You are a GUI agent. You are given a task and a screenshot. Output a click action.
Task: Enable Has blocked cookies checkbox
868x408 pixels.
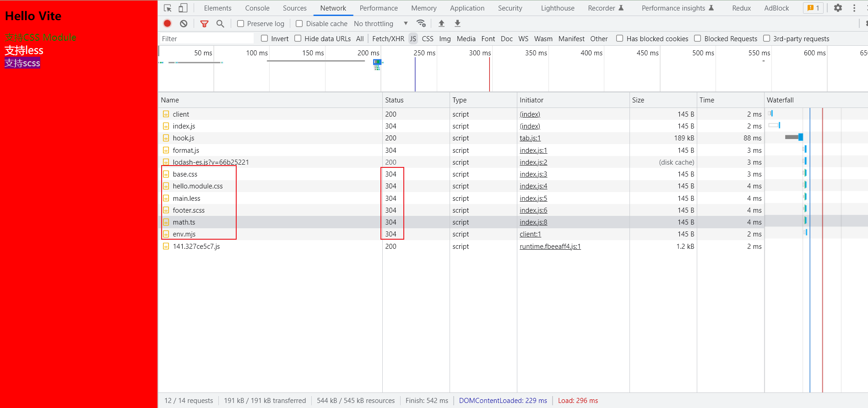point(619,38)
